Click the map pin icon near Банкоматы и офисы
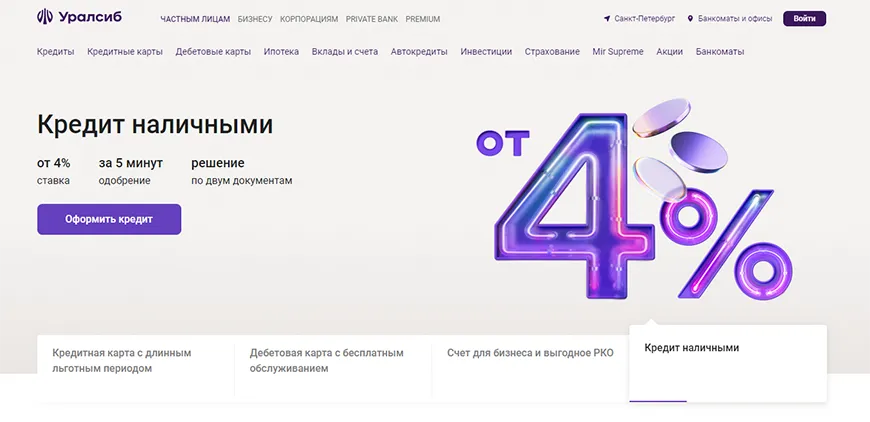The image size is (870, 422). [690, 19]
